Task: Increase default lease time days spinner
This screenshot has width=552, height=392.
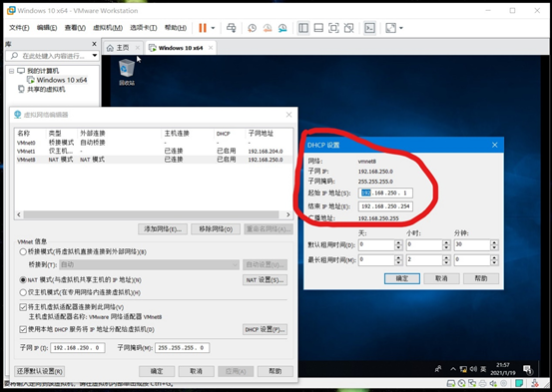Action: point(398,242)
